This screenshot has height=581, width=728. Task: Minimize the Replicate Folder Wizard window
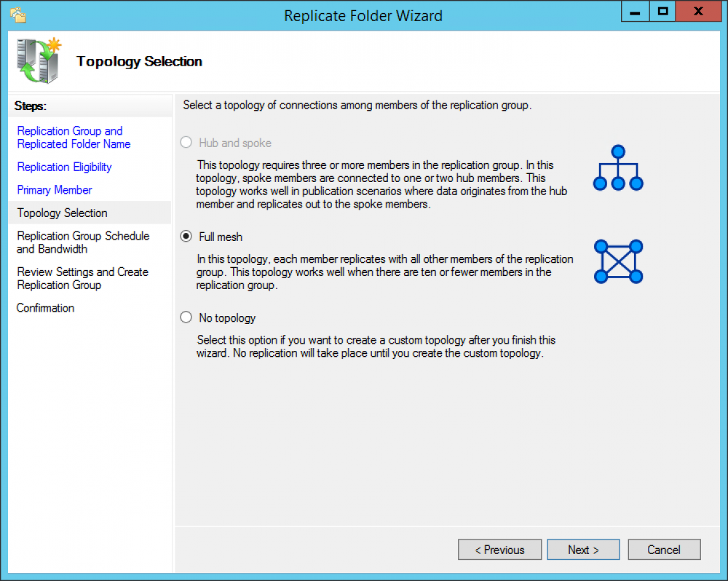click(634, 12)
